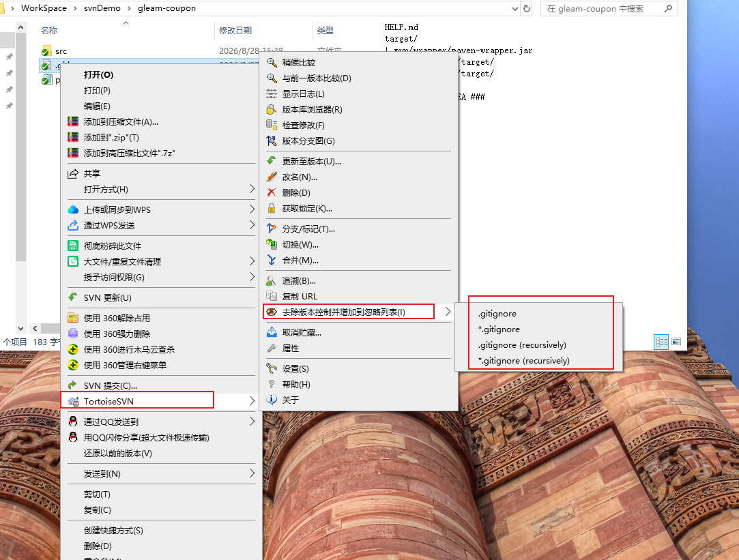The image size is (739, 560).
Task: Switch to details view layout button
Action: 661,342
